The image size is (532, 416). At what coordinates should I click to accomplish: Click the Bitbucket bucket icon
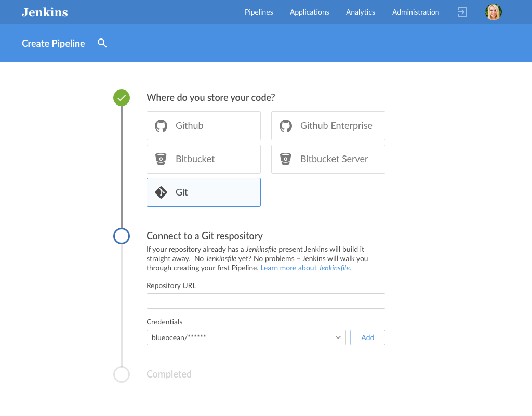[x=161, y=159]
